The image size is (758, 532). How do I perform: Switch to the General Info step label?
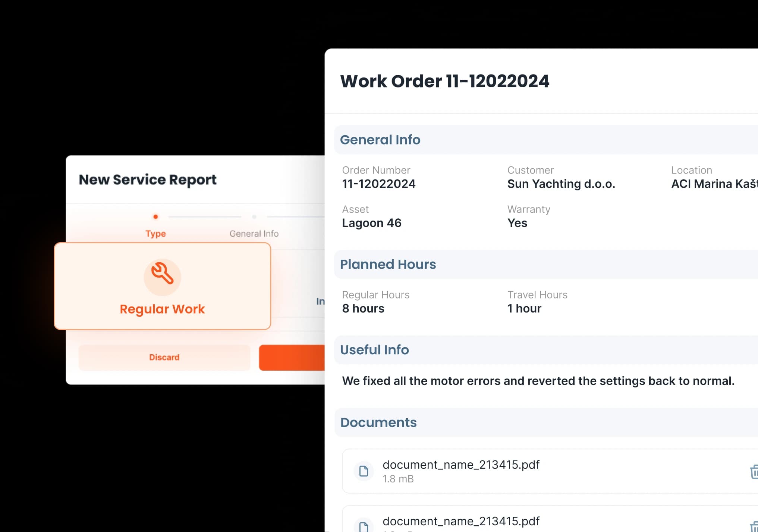[x=254, y=233]
